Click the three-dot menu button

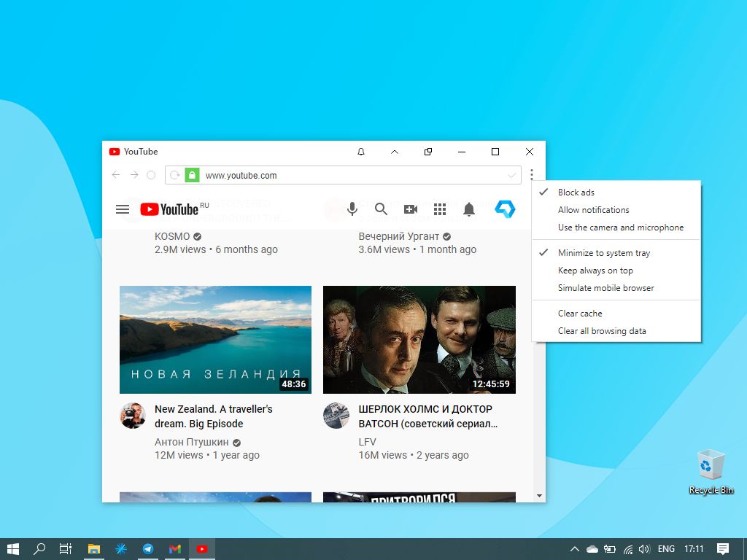pos(532,175)
